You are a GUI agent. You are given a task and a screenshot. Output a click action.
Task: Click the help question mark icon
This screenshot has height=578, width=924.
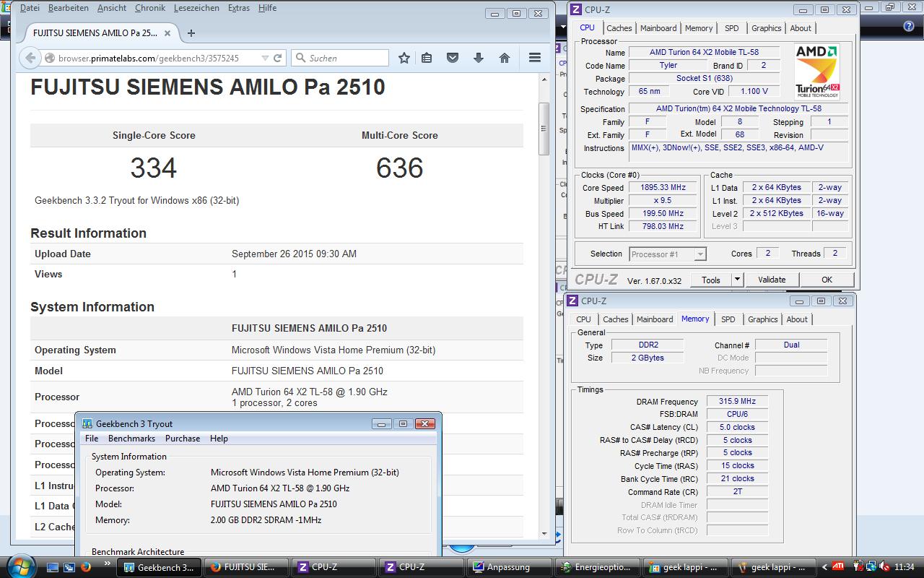(909, 27)
